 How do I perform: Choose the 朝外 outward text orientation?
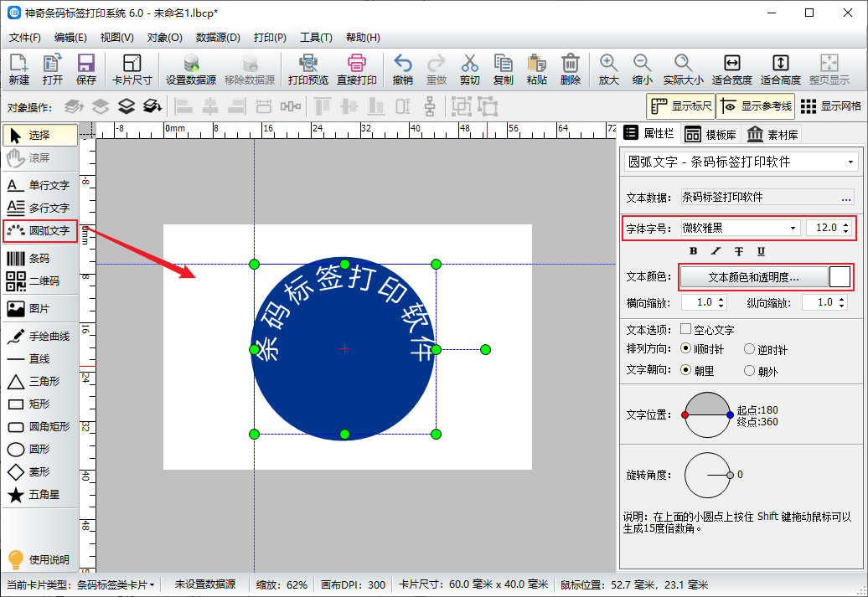pos(750,369)
